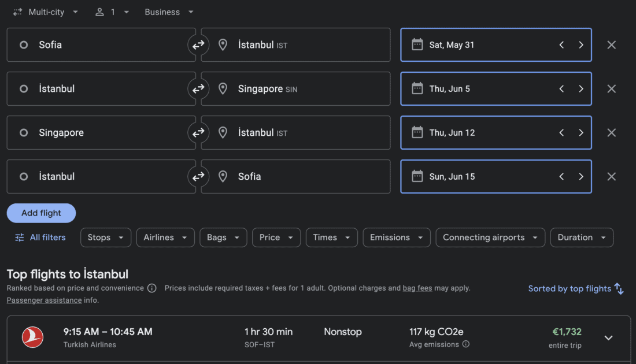Open the passenger count dropdown
The width and height of the screenshot is (636, 364).
click(x=112, y=12)
